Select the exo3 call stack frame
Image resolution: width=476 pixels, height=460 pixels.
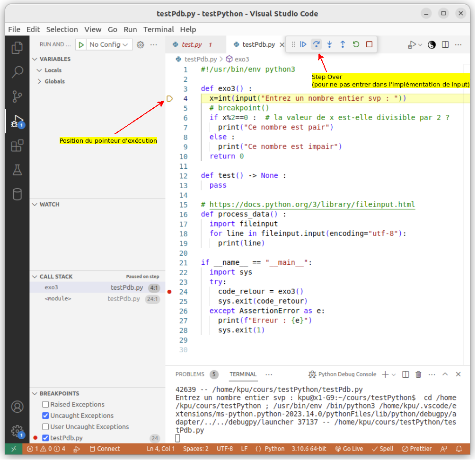tap(97, 288)
